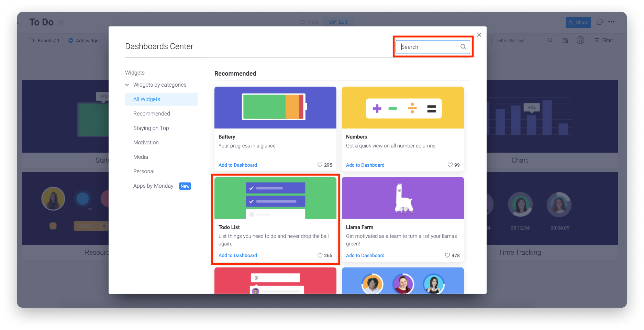644x330 pixels.
Task: Select All Widgets category
Action: pyautogui.click(x=162, y=99)
